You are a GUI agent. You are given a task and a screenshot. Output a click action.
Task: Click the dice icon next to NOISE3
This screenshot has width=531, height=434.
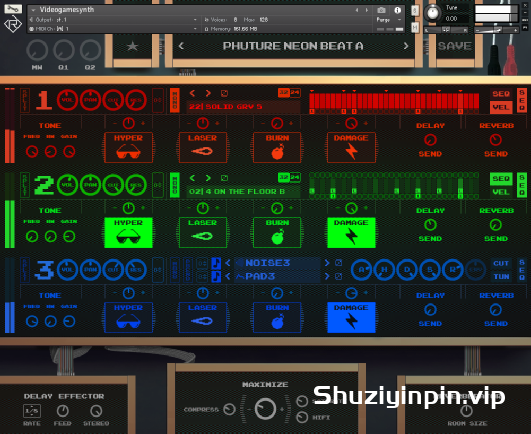coord(338,263)
